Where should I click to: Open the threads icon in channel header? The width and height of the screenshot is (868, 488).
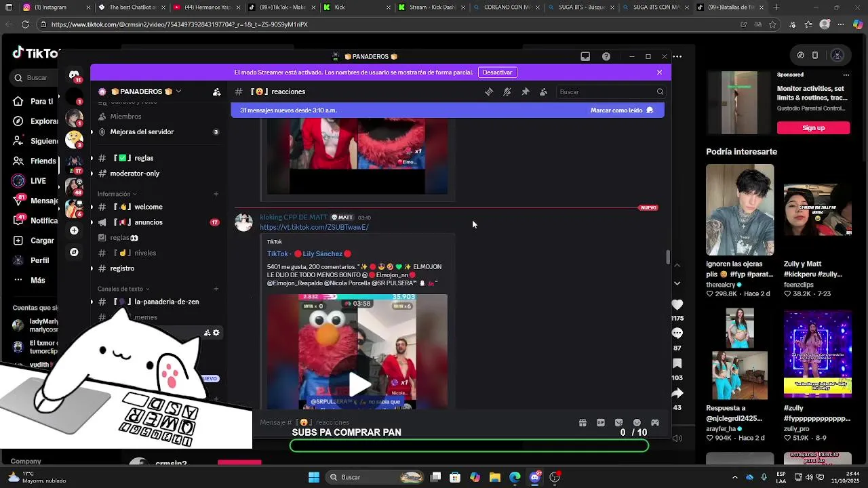pos(489,91)
